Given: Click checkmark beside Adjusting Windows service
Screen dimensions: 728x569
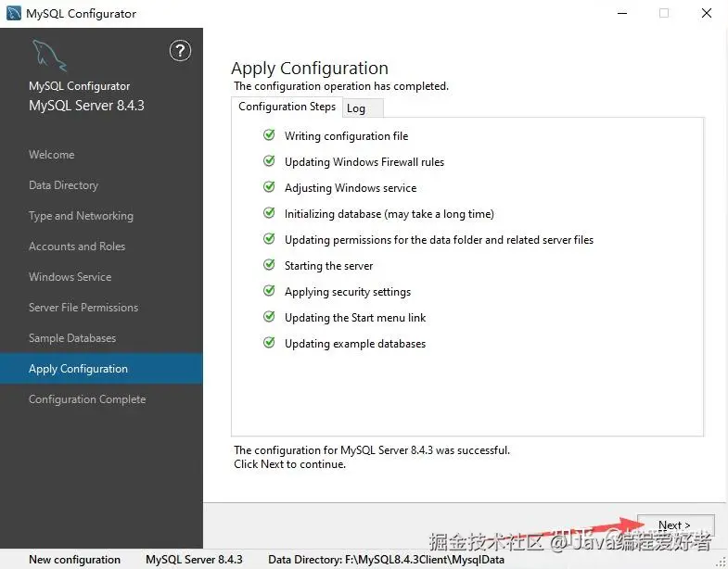Looking at the screenshot, I should [269, 187].
